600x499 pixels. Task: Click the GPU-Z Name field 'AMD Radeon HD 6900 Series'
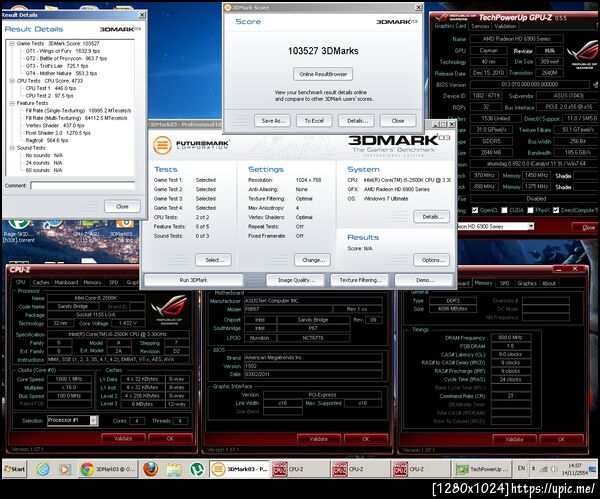click(516, 39)
